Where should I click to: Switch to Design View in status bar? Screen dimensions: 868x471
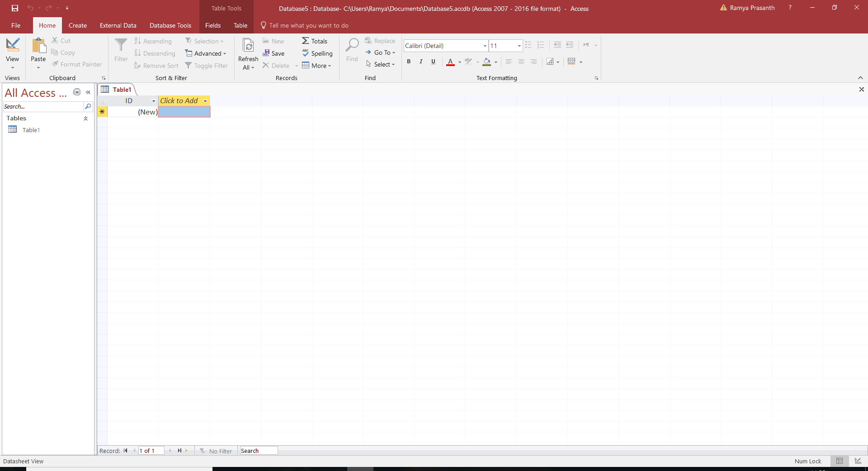coord(858,461)
